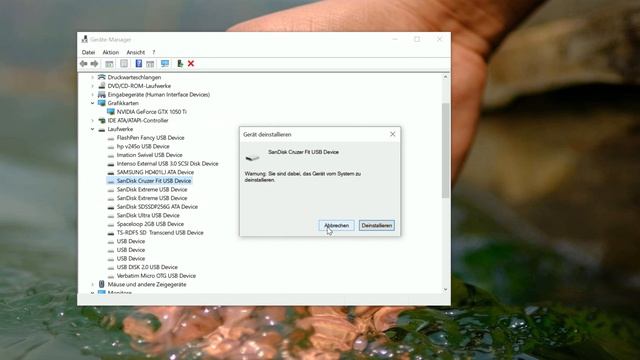The image size is (640, 360).
Task: Click the NVIDIA GeForce GTX 1050 Ti icon
Action: [111, 111]
